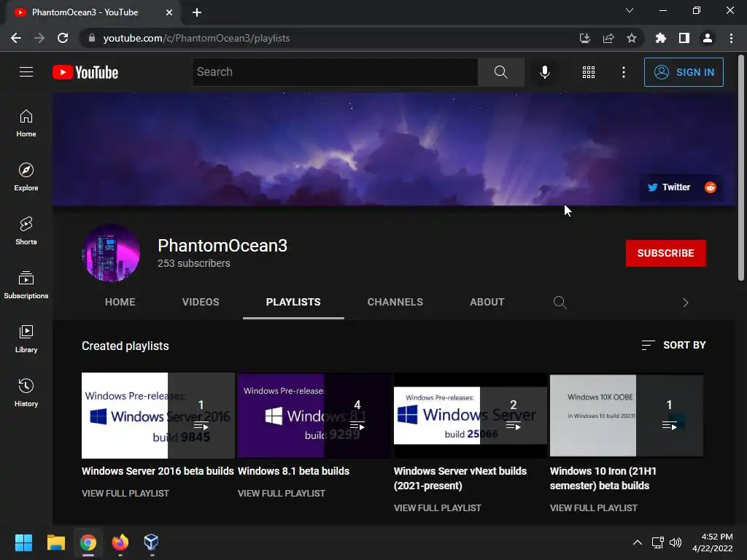Install app icon in the address bar
Screen dimensions: 747x560
coord(585,38)
